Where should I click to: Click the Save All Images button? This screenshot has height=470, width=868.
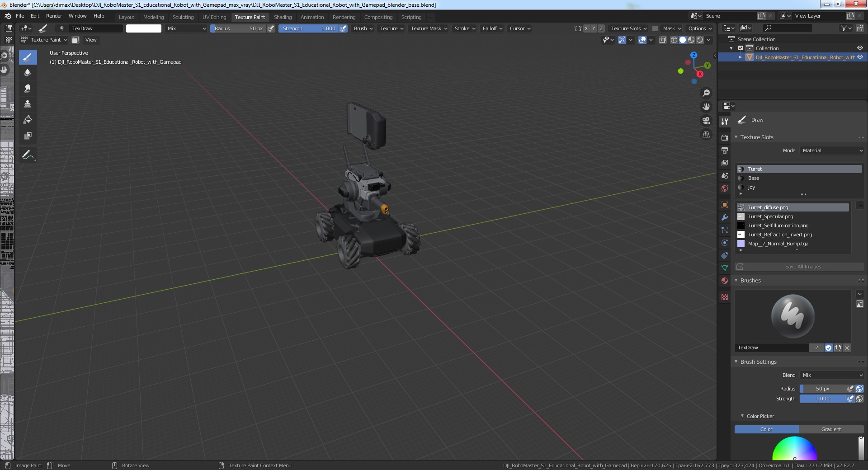point(799,267)
